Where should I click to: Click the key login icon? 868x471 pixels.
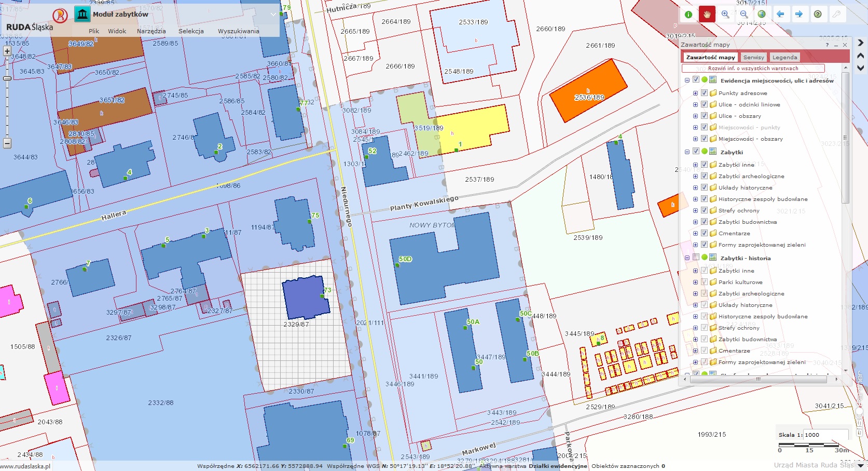pyautogui.click(x=836, y=15)
